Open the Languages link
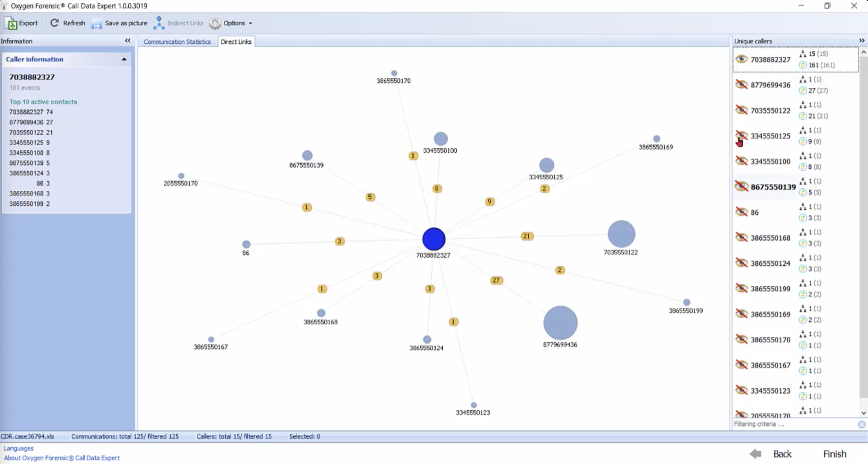 18,448
